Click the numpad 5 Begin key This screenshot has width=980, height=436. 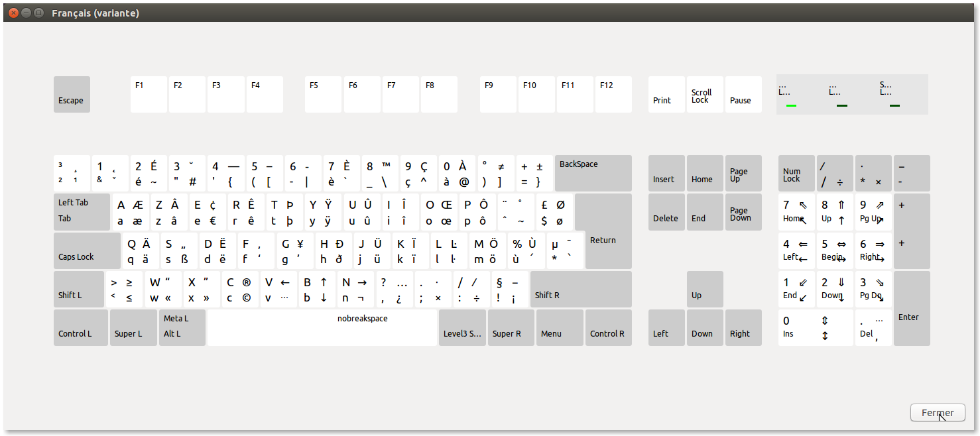[x=835, y=250]
